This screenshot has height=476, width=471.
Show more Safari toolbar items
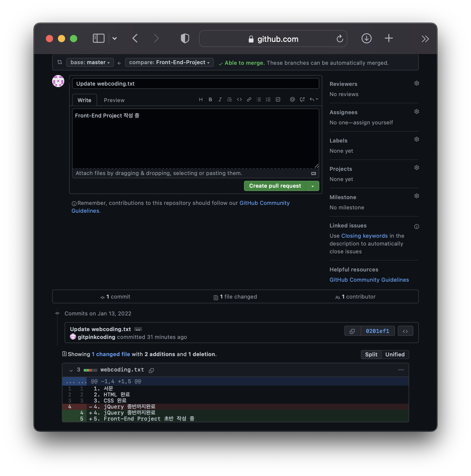425,39
